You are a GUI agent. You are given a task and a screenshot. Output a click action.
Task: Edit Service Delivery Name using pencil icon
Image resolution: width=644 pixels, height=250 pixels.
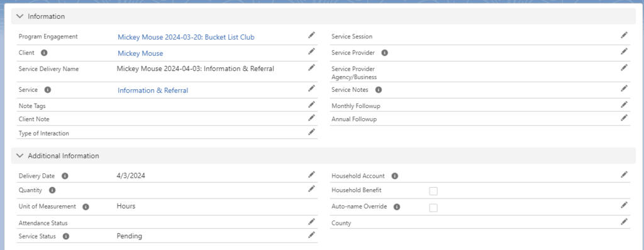coord(312,67)
